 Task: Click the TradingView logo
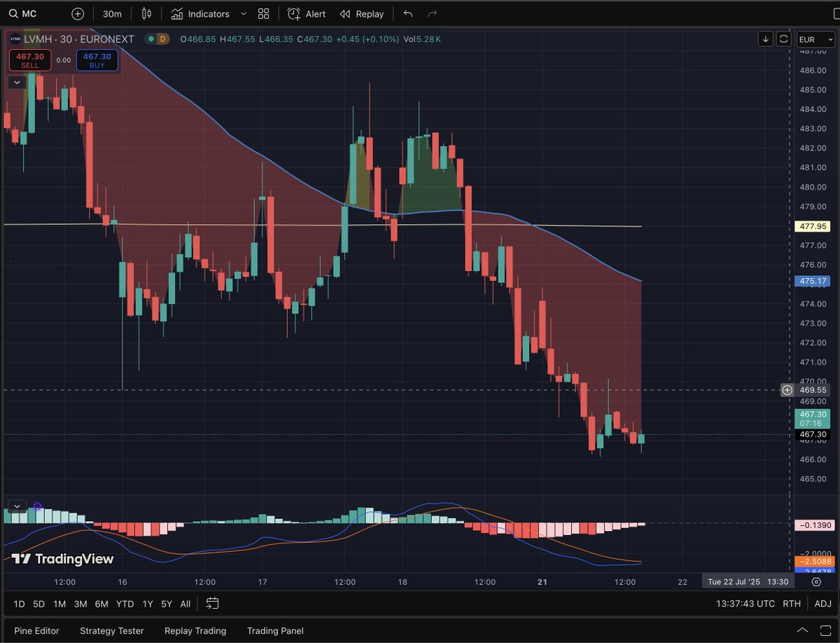62,558
